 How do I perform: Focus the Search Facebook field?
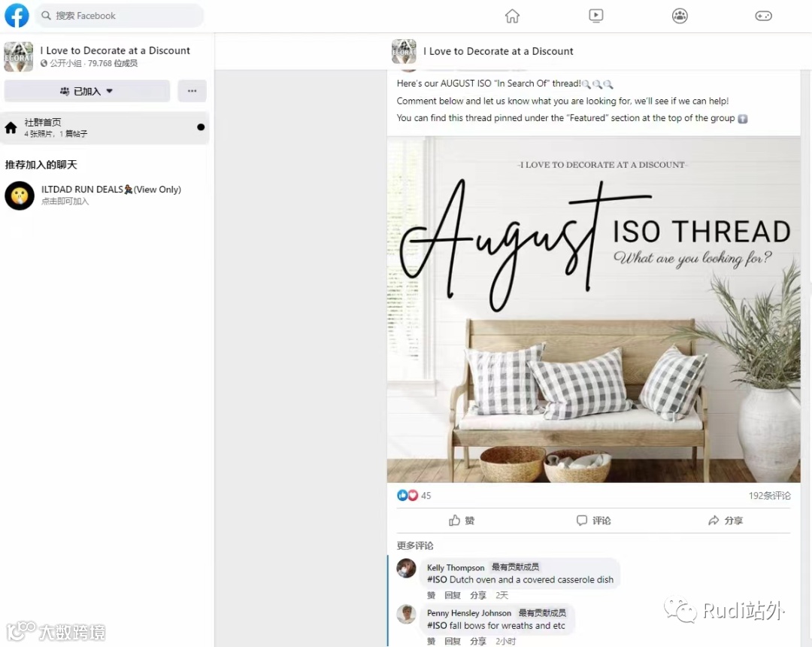[120, 16]
